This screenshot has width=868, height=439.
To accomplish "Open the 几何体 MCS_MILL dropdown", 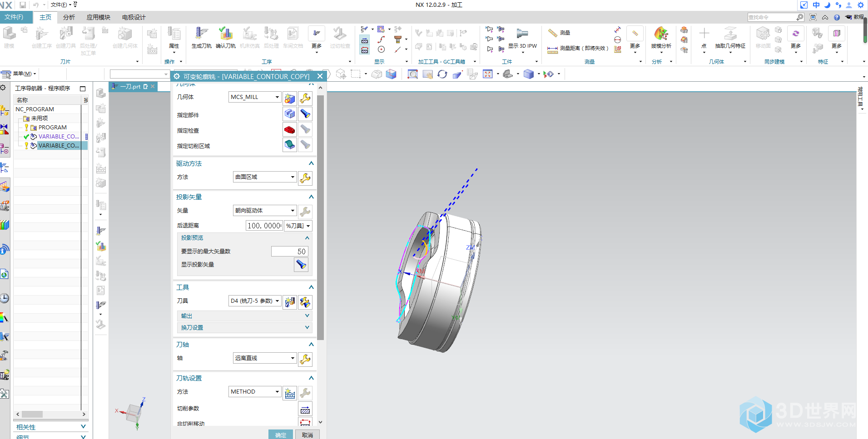I will coord(277,97).
